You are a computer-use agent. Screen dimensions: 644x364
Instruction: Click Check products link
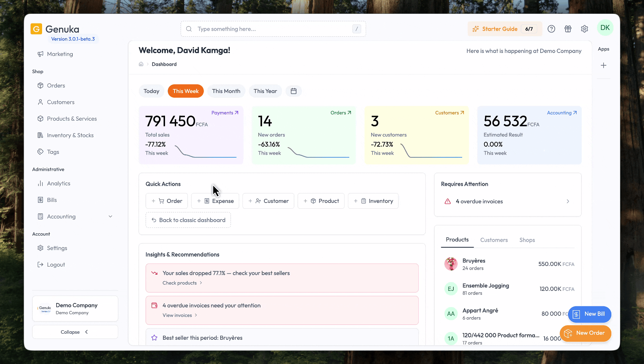click(182, 283)
